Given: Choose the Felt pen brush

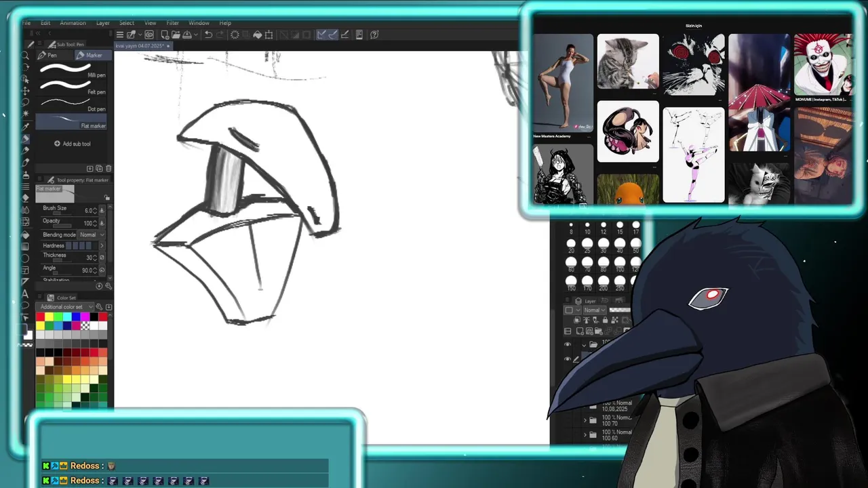Looking at the screenshot, I should coord(72,87).
